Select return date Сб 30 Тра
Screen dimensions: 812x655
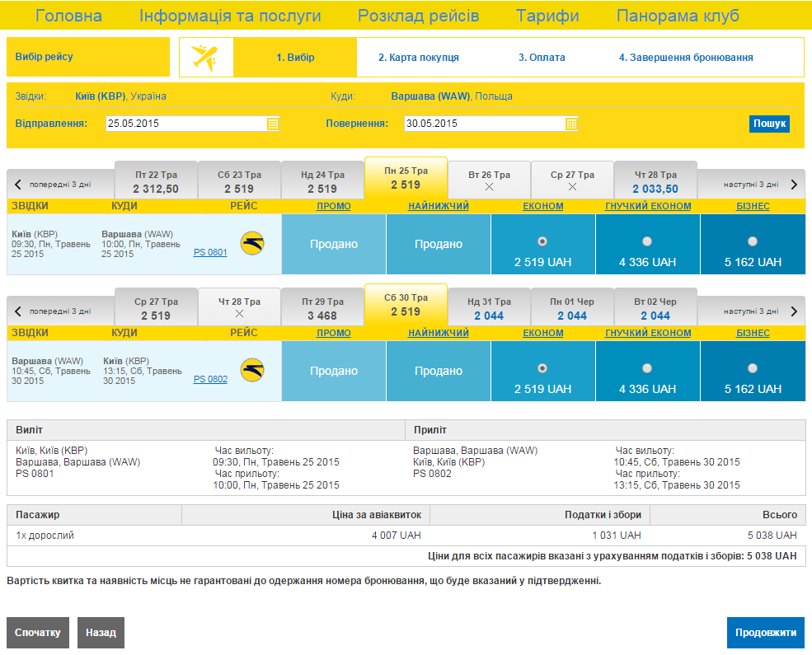(x=406, y=305)
